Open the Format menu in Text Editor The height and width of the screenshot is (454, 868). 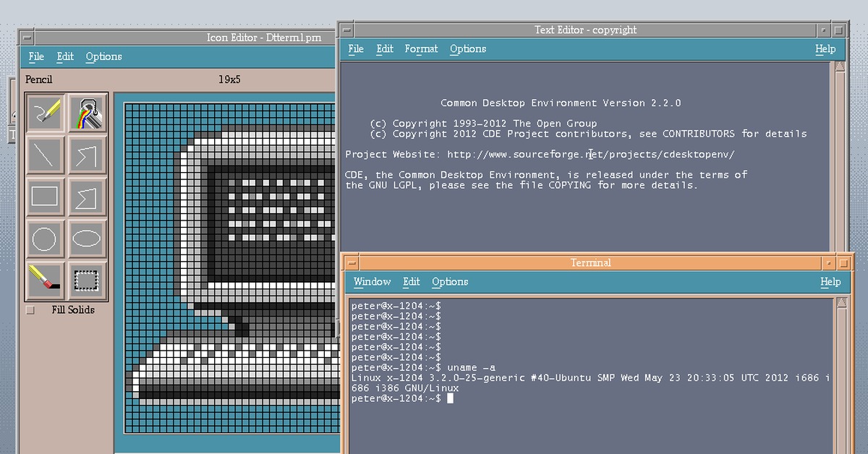tap(421, 49)
